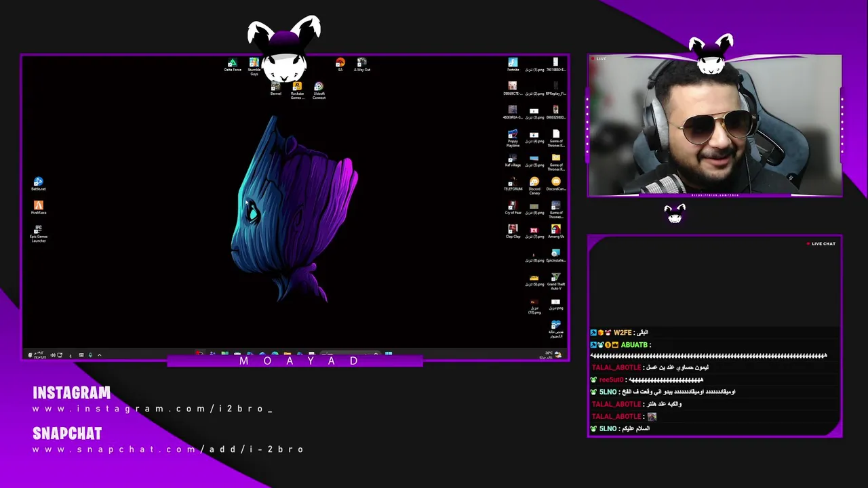The width and height of the screenshot is (868, 488).
Task: Open the Delta Force desktop shortcut
Action: click(x=233, y=65)
